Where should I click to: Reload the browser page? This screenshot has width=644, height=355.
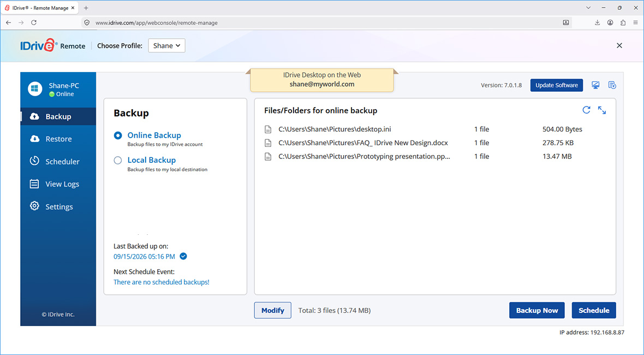[34, 22]
